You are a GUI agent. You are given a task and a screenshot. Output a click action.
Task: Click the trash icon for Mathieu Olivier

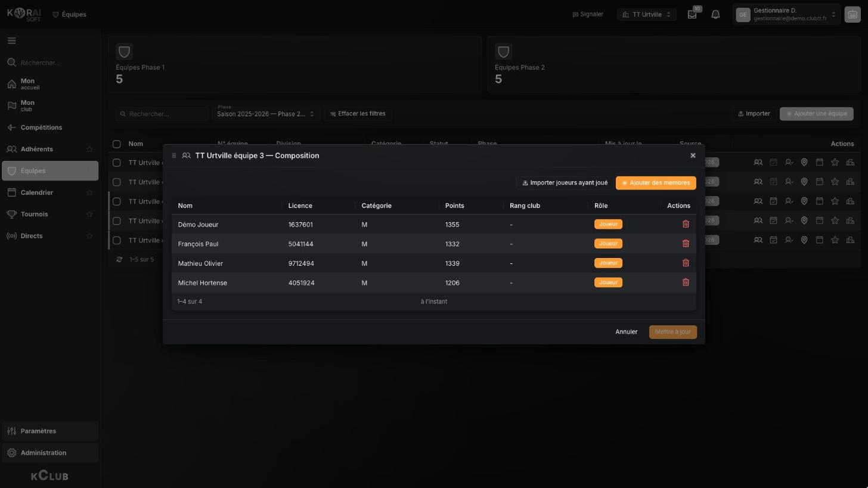point(686,263)
